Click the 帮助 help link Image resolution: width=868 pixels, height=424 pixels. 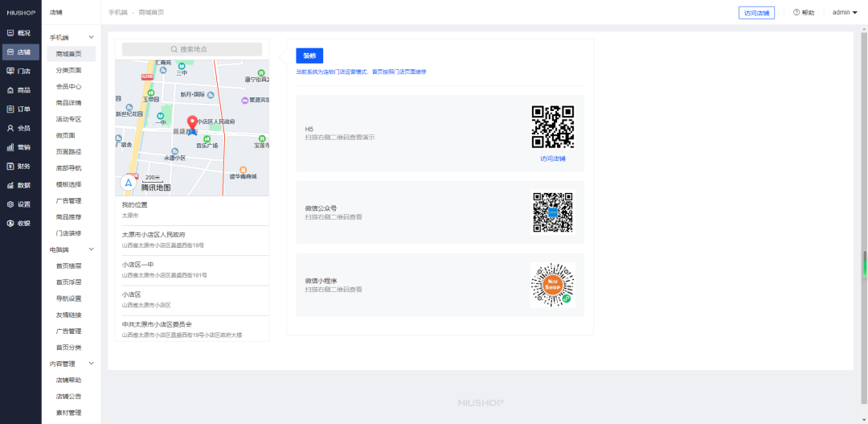coord(808,12)
